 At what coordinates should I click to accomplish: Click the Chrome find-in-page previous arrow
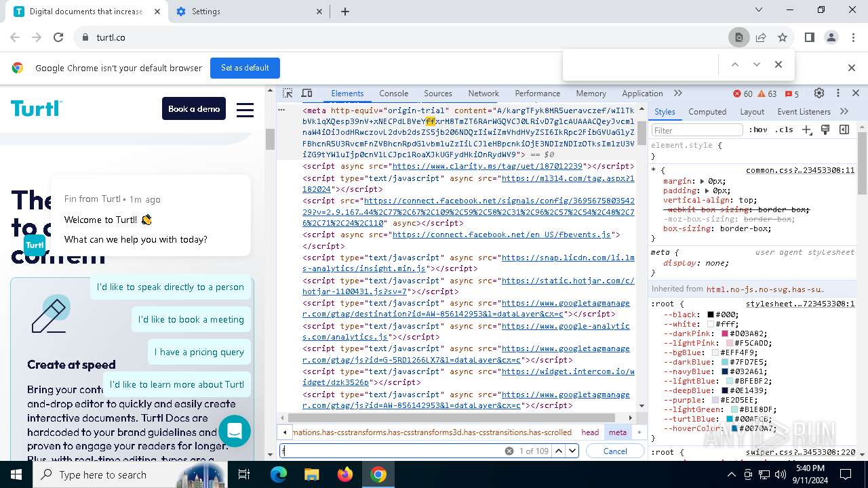(x=734, y=65)
